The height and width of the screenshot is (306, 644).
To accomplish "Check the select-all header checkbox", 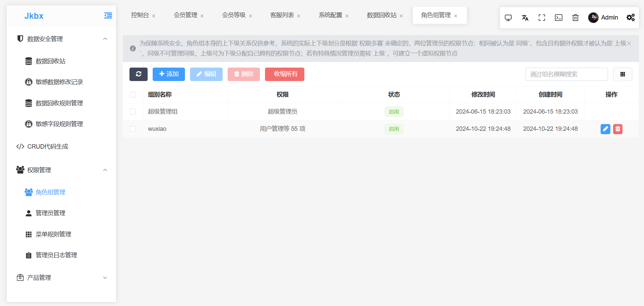I will point(133,95).
